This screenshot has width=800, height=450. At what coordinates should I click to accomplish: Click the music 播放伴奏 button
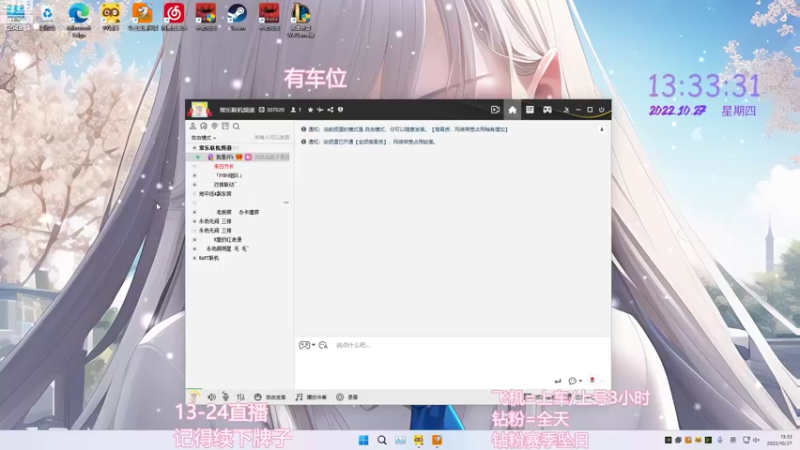pos(311,397)
